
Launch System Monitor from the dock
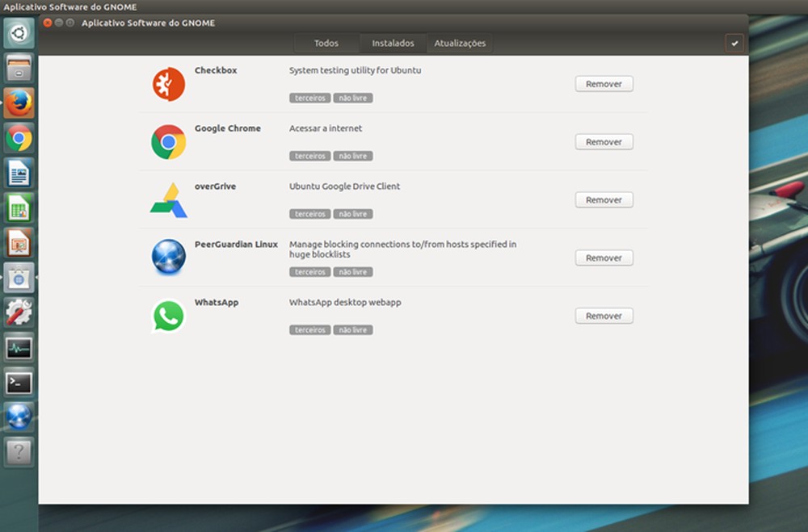19,349
